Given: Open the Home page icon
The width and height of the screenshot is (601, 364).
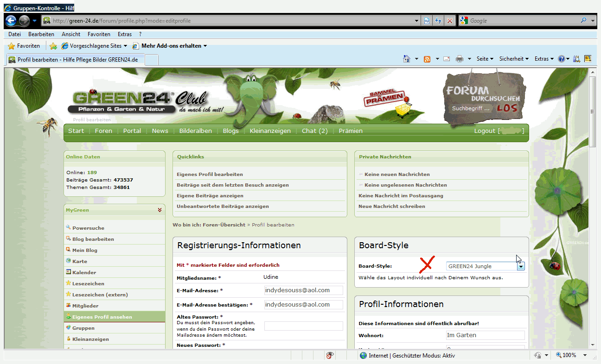Looking at the screenshot, I should point(407,59).
